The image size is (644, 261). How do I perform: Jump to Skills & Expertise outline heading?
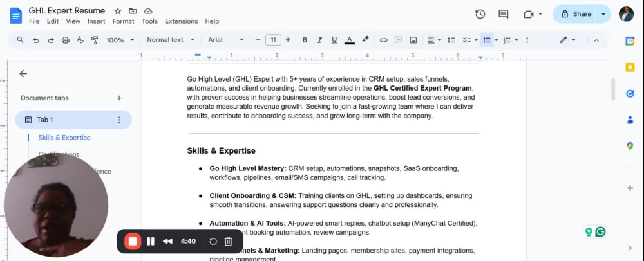[64, 138]
